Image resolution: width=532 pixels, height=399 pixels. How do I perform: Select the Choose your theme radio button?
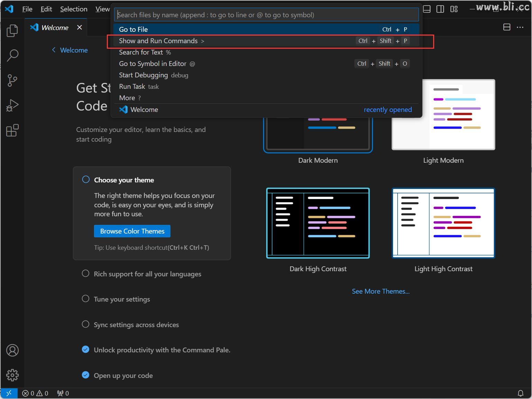coord(85,179)
